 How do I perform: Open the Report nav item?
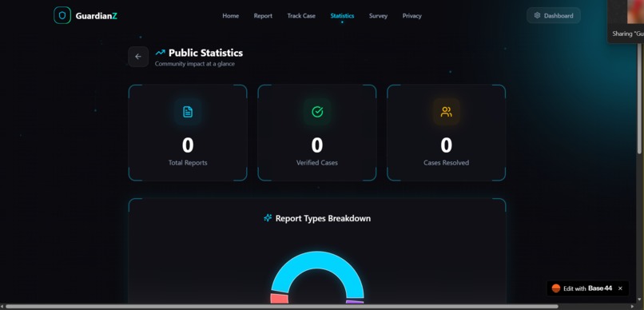[263, 16]
